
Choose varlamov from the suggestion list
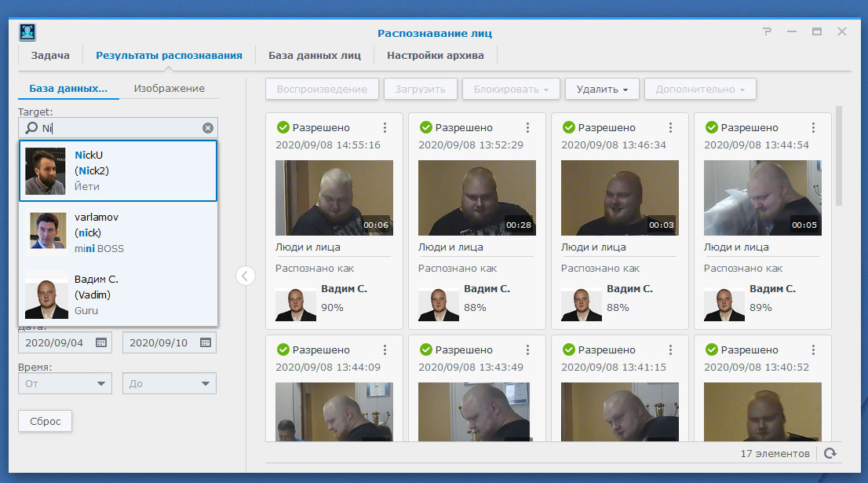(118, 232)
